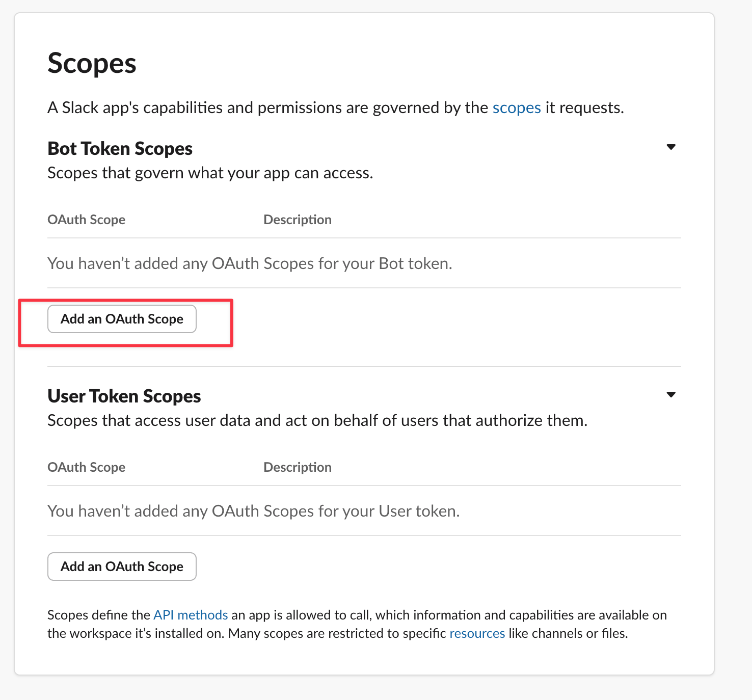Image resolution: width=752 pixels, height=700 pixels.
Task: Click Description column header under User Token Scopes
Action: (x=298, y=467)
